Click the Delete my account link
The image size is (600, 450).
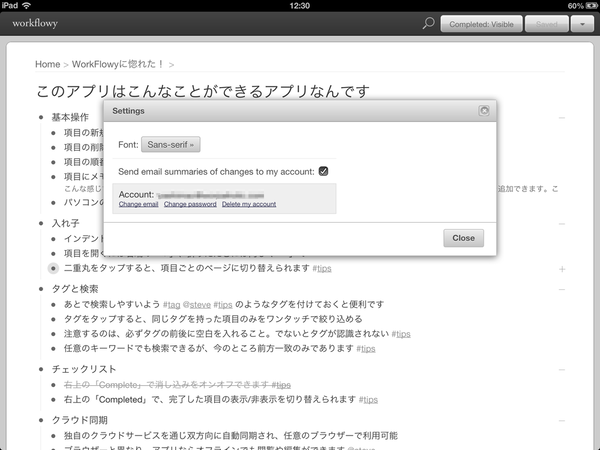point(249,204)
